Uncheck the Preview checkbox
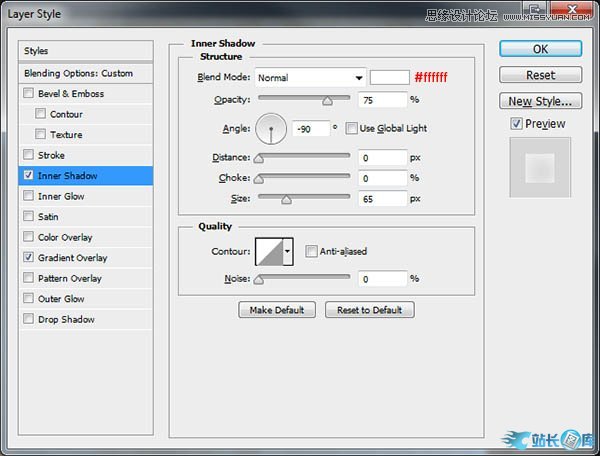 point(516,124)
